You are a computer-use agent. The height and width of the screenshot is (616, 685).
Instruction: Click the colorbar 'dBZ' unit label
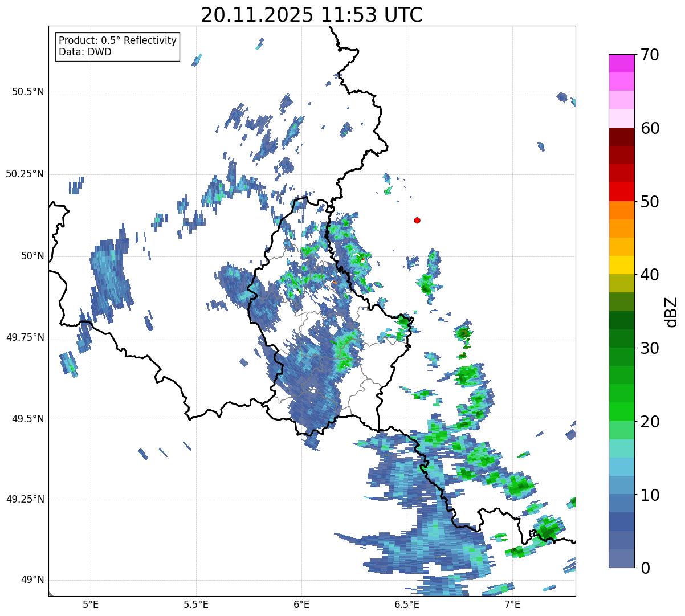(671, 312)
